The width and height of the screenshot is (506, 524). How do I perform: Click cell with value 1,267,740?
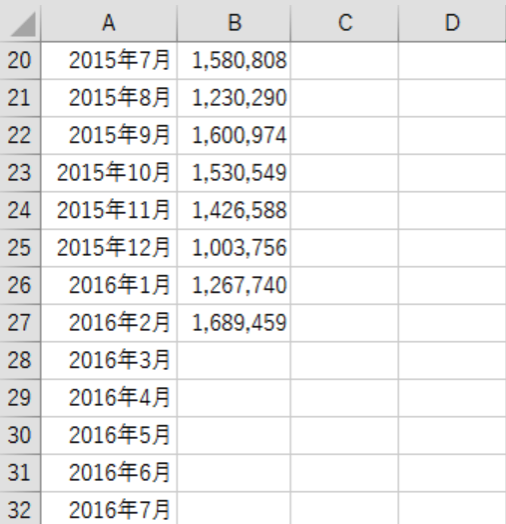point(234,285)
